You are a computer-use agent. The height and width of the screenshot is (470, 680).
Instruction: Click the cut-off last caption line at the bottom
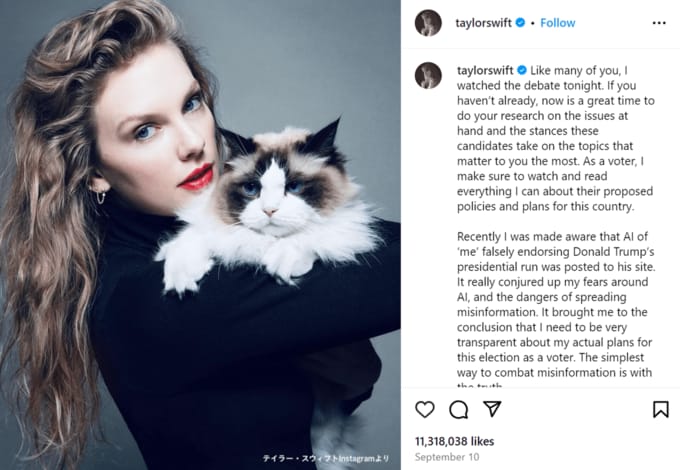tap(479, 385)
